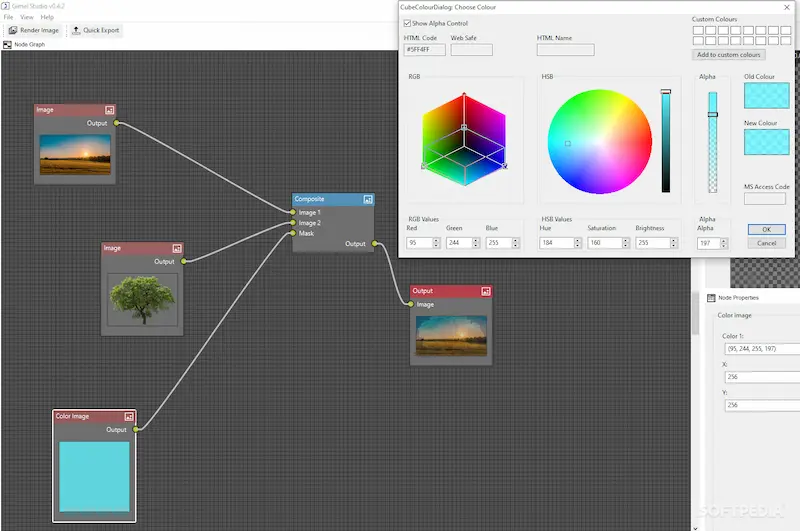This screenshot has height=531, width=800.
Task: Click the Quick Export toolbar button
Action: point(95,31)
